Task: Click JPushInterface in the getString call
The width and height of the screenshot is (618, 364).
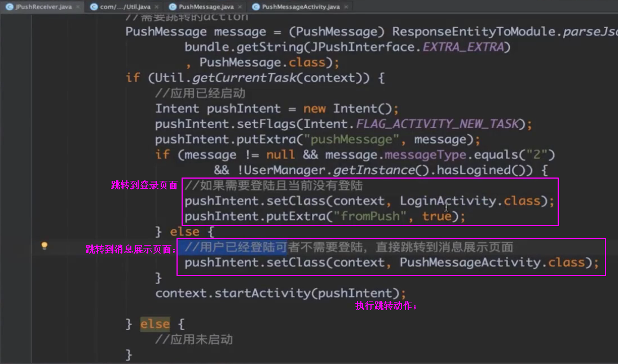Action: coord(363,47)
